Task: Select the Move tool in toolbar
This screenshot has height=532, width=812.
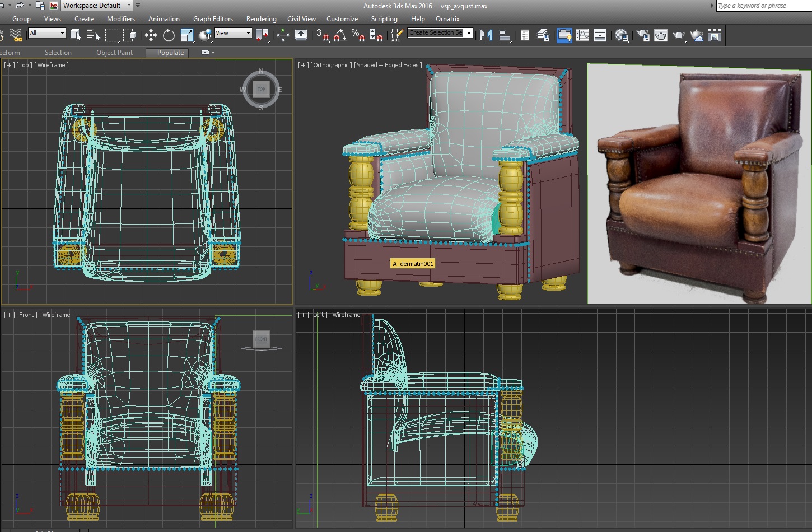Action: [151, 35]
